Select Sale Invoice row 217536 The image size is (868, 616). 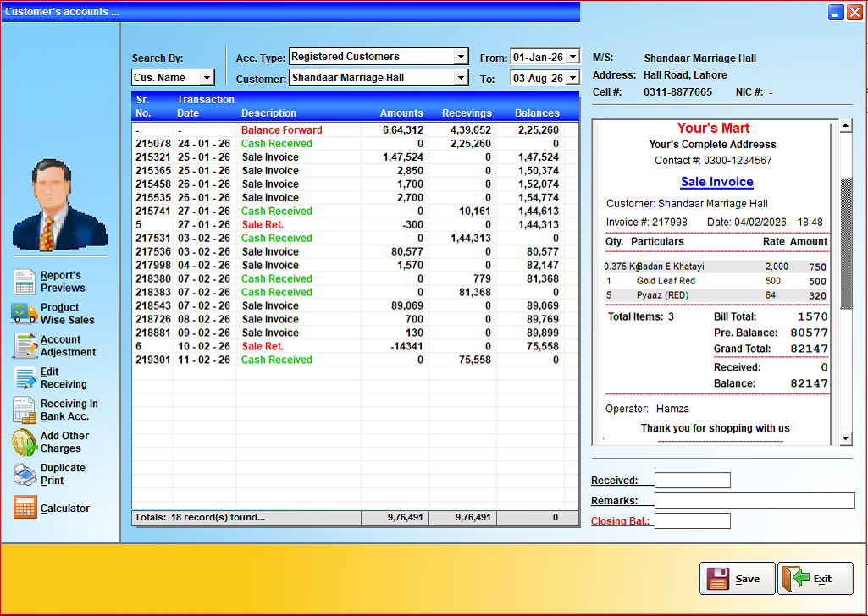(355, 251)
